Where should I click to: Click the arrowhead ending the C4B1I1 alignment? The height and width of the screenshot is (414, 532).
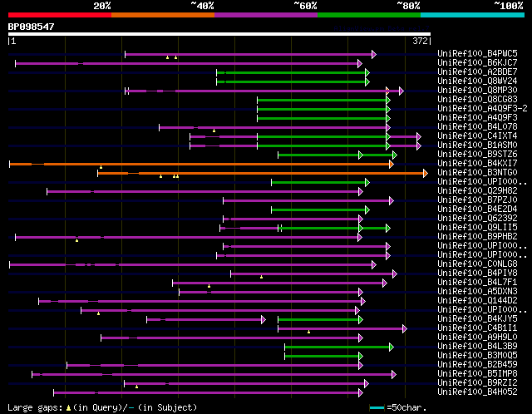point(405,329)
